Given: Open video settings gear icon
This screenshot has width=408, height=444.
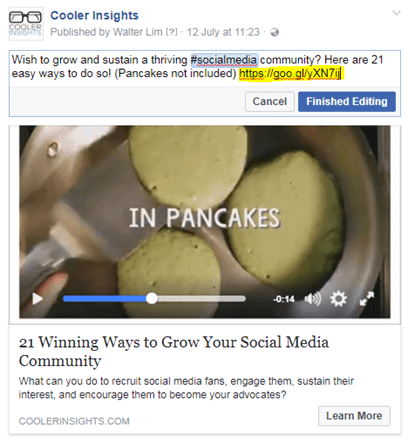Looking at the screenshot, I should tap(338, 298).
